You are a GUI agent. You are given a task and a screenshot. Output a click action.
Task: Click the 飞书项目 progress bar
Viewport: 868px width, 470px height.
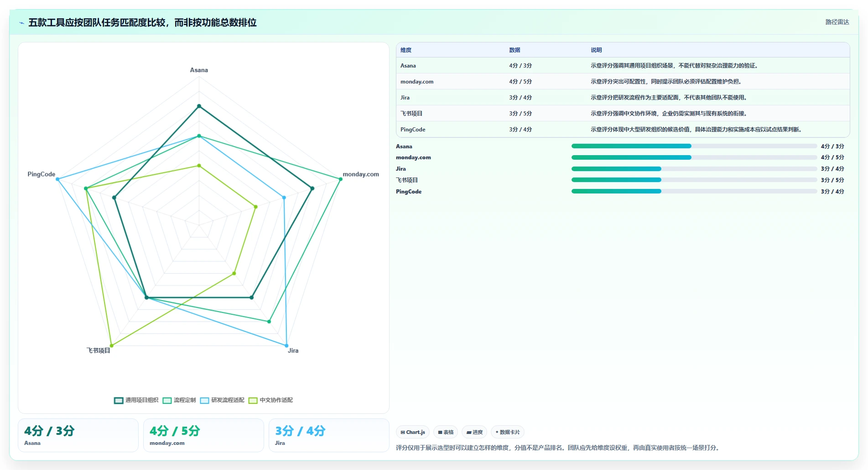694,180
